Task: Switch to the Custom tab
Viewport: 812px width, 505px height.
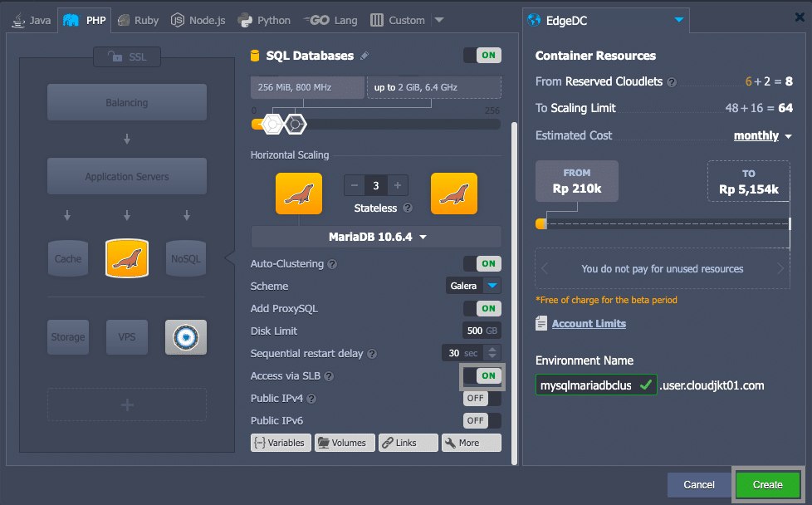Action: tap(398, 20)
